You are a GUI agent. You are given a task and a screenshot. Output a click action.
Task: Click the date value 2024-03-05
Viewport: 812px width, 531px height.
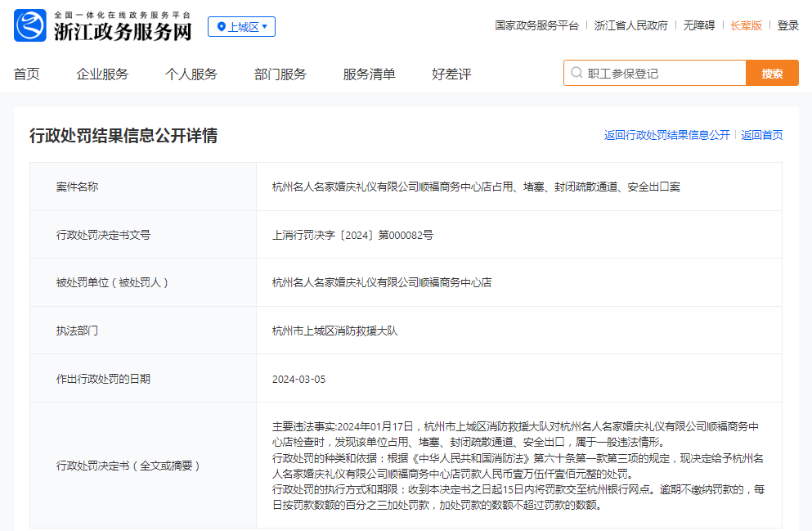[298, 379]
